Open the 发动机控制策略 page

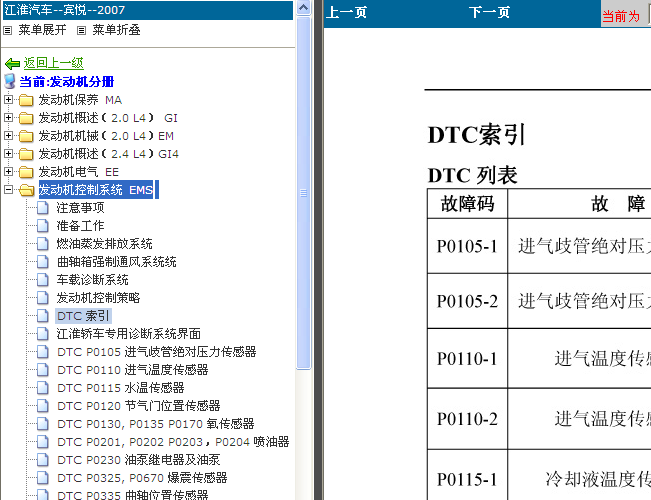point(98,298)
